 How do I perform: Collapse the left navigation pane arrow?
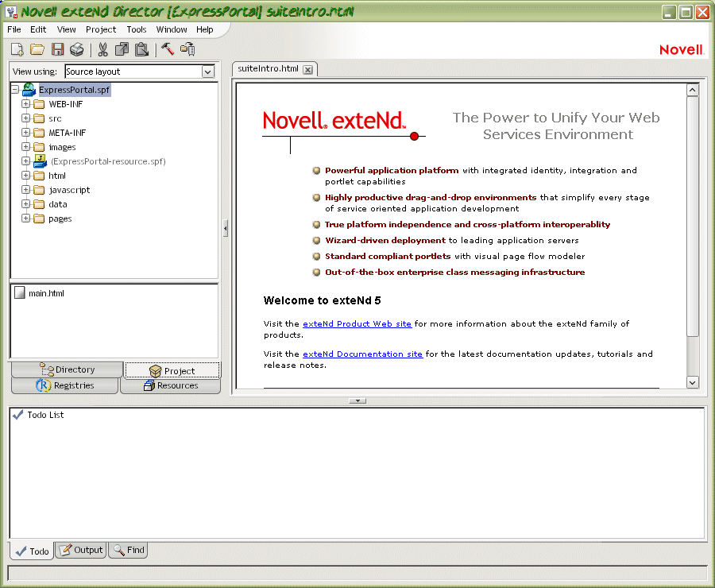coord(226,228)
